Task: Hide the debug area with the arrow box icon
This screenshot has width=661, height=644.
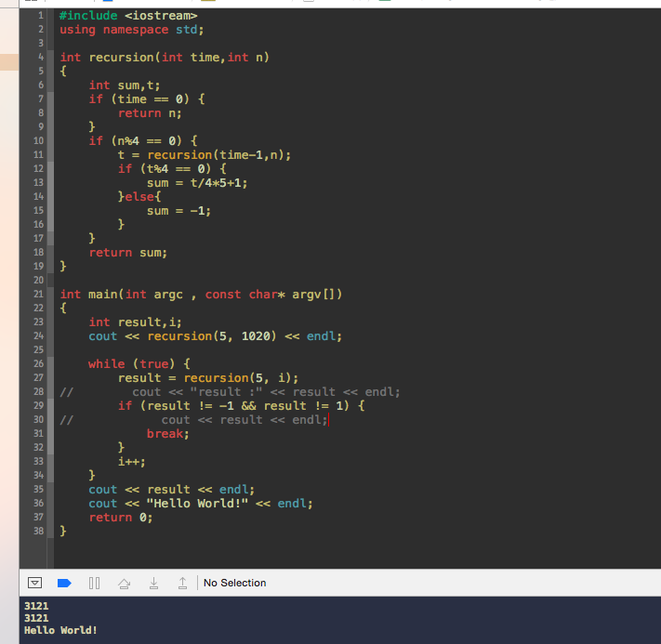Action: coord(34,583)
